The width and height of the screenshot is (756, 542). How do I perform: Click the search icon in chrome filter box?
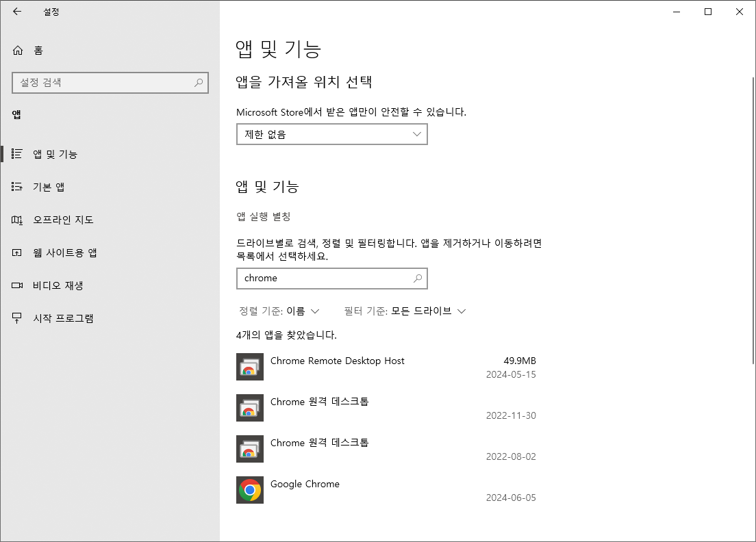pyautogui.click(x=418, y=278)
